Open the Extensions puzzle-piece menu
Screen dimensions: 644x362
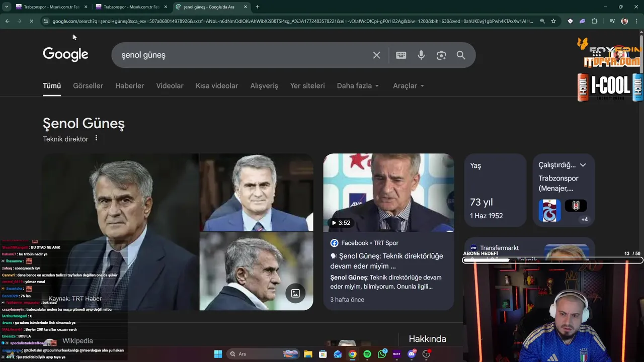(x=595, y=21)
